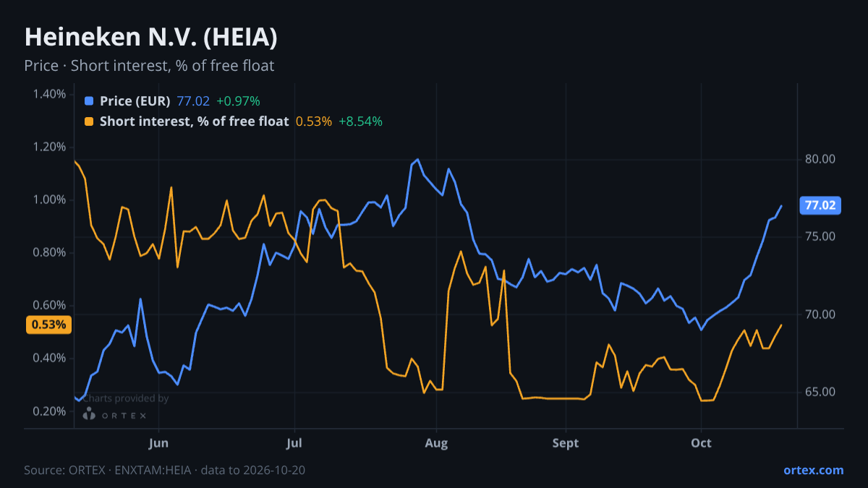
Task: Click the 0.53% legend short interest value
Action: (x=314, y=121)
